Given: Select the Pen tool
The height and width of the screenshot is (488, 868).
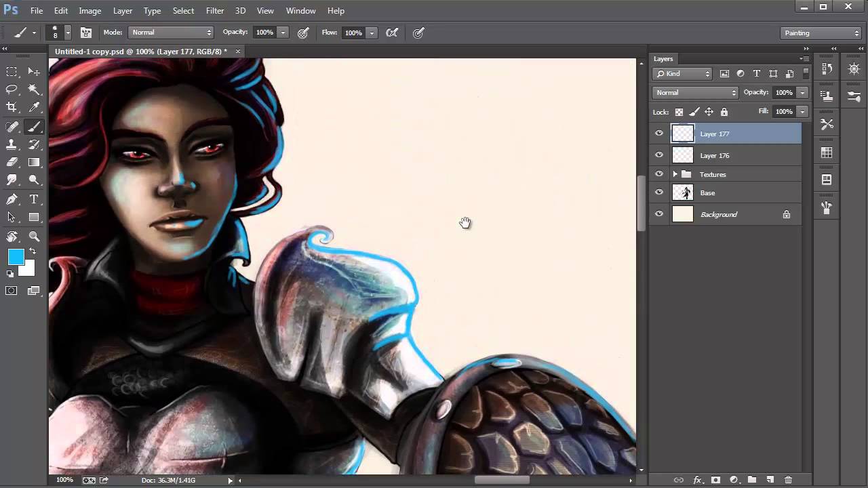Looking at the screenshot, I should pos(12,199).
